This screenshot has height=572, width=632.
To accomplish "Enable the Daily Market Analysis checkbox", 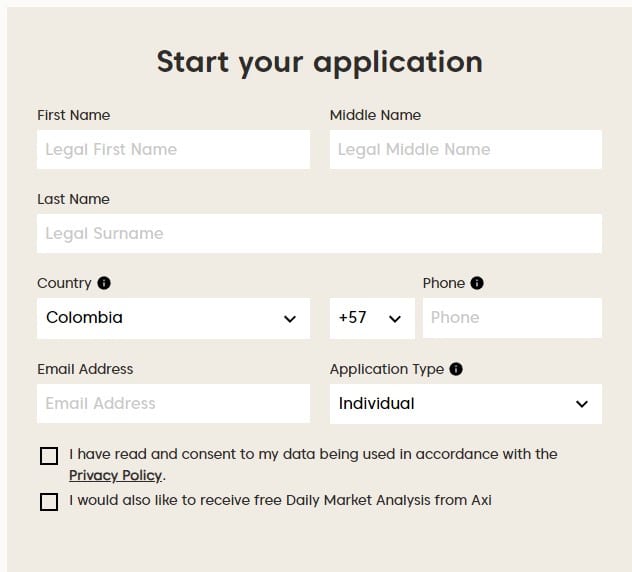I will point(49,502).
